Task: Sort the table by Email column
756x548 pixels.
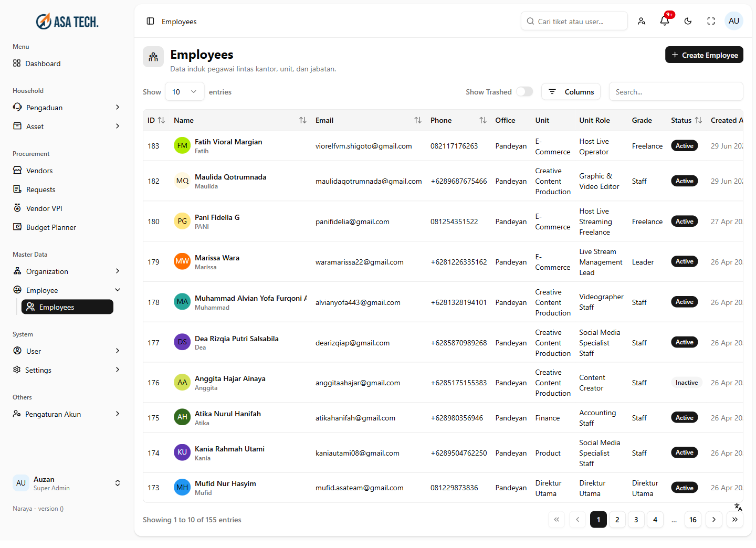Action: point(418,120)
